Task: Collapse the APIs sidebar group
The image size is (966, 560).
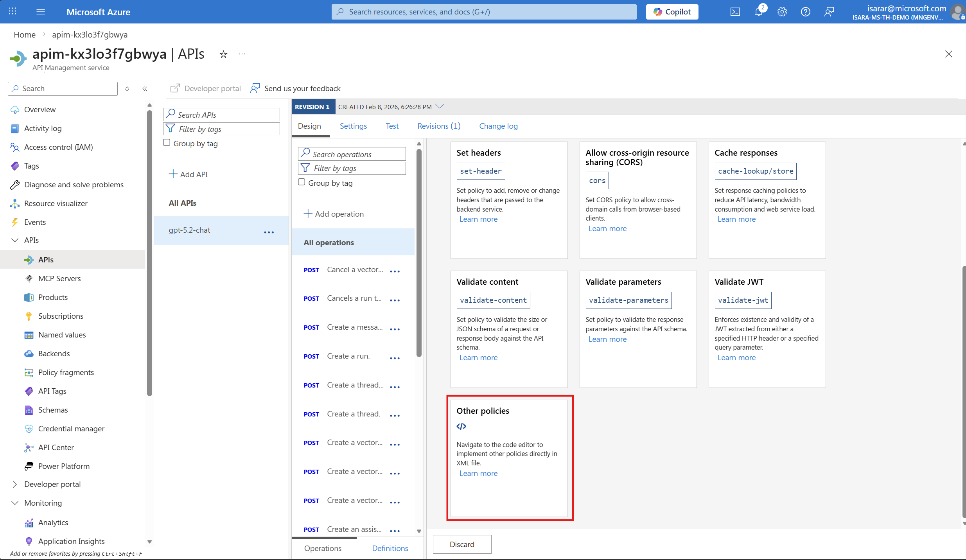Action: 15,240
